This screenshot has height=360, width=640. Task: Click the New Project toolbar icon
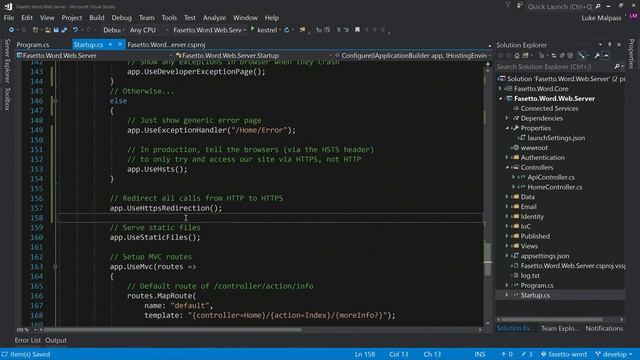click(36, 30)
